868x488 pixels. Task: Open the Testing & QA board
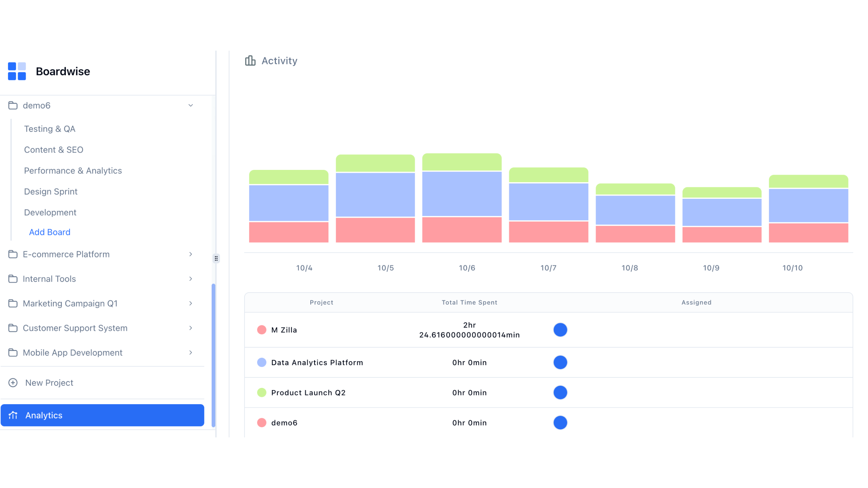(x=50, y=129)
